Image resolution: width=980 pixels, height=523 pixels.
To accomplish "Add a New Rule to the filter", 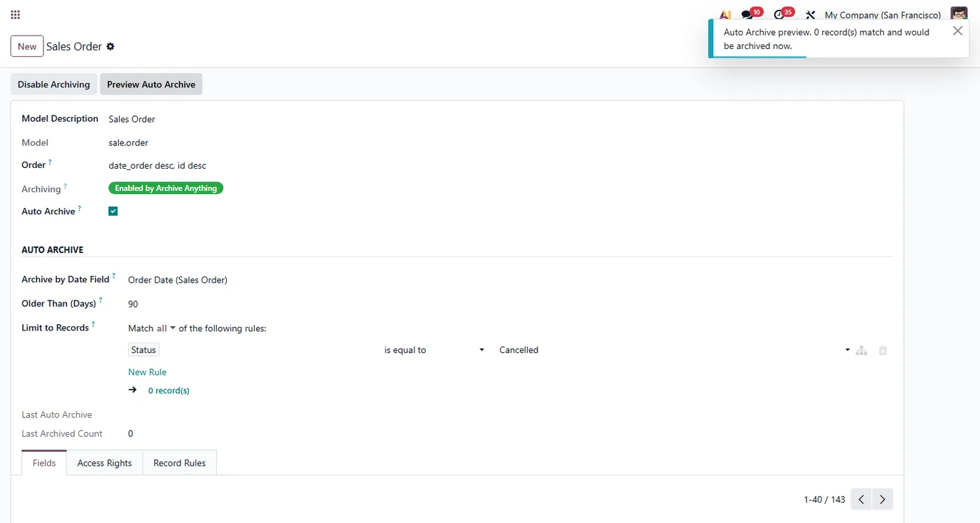I will click(147, 372).
